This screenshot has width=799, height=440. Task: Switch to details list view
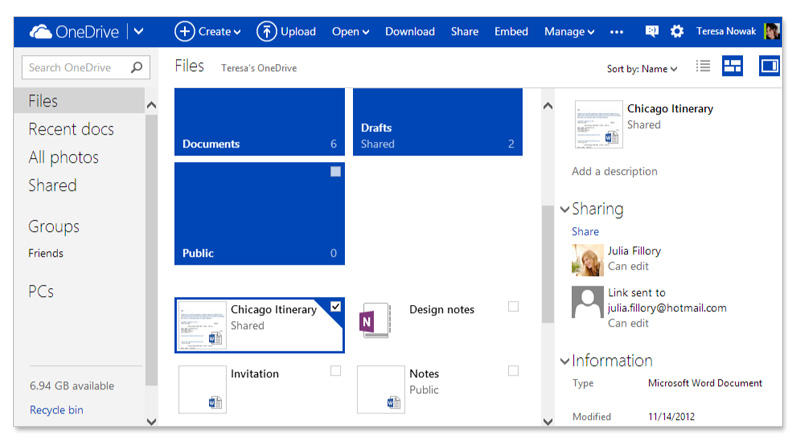(703, 66)
